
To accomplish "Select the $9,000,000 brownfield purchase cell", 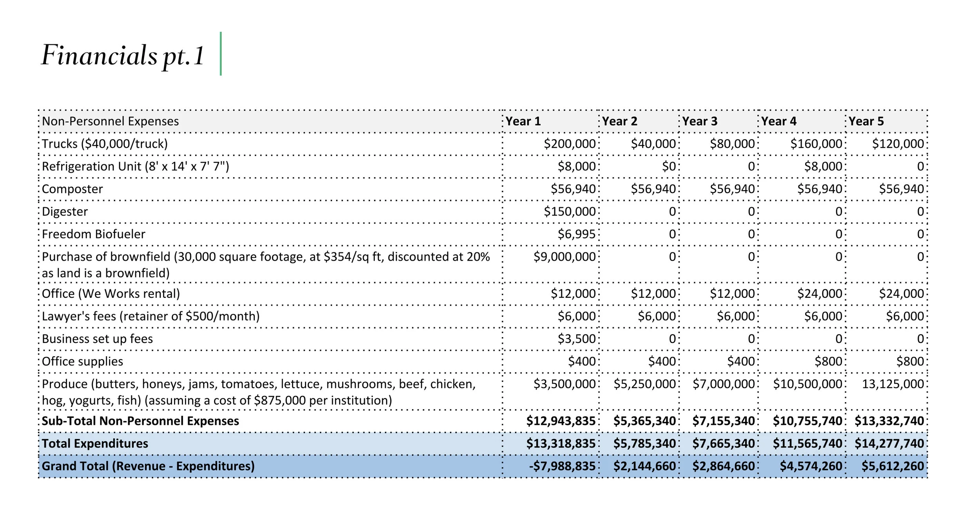I will click(564, 257).
